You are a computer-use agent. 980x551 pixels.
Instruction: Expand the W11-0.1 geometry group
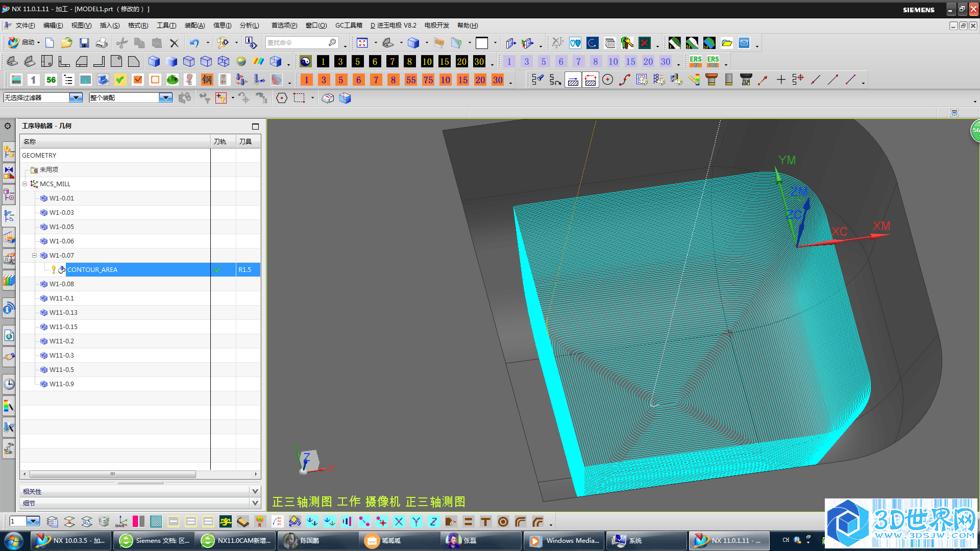tap(35, 298)
